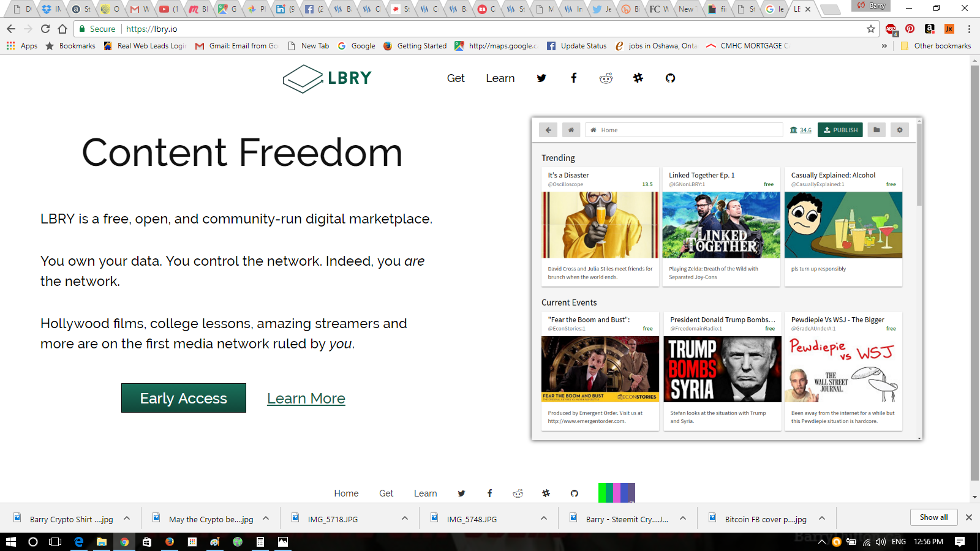Image resolution: width=980 pixels, height=551 pixels.
Task: Expand options for May the Crypto be download
Action: pos(266,519)
